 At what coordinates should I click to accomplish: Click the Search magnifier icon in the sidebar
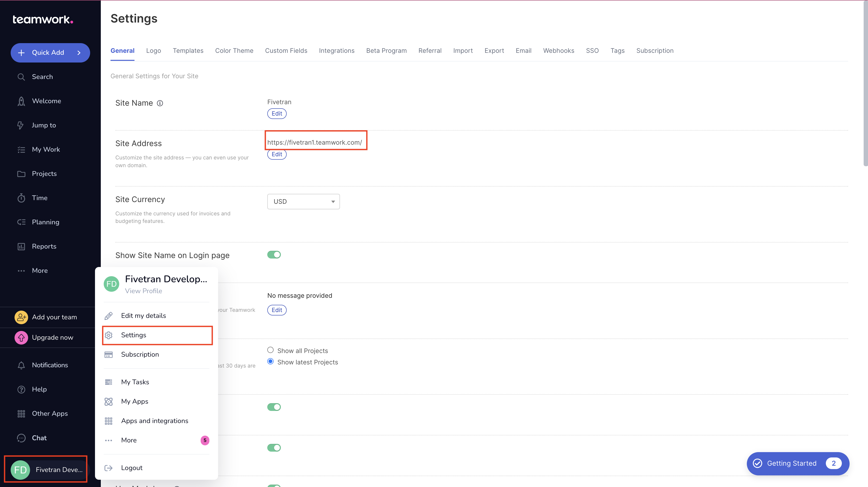click(21, 77)
